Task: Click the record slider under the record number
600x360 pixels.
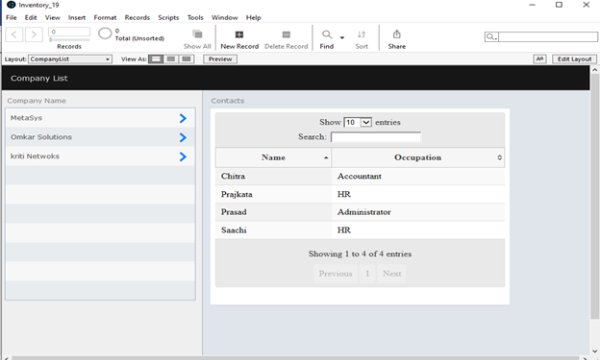Action: 69,39
